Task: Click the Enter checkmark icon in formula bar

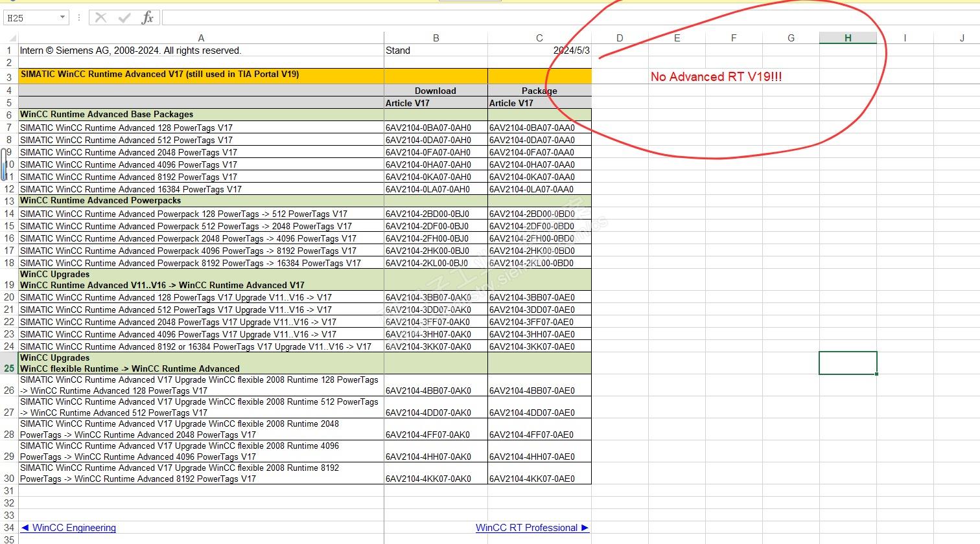Action: (124, 17)
